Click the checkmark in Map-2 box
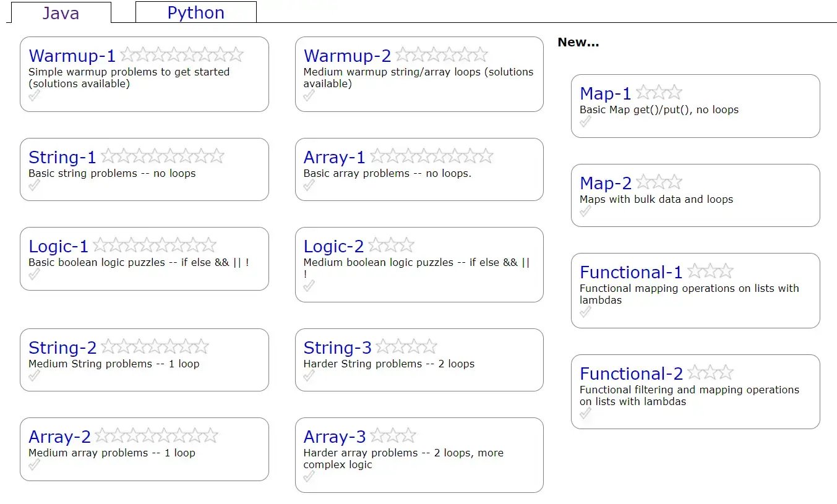Screen dimensions: 837x504 (x=585, y=211)
